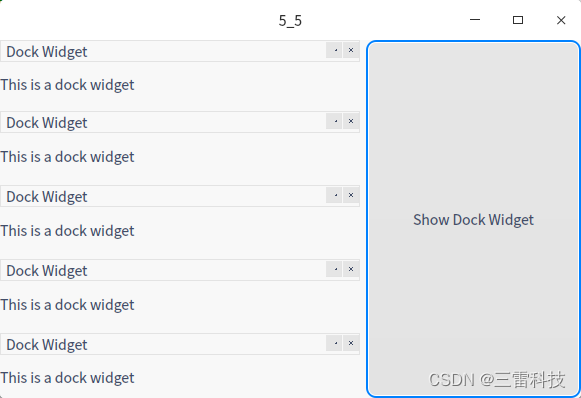The height and width of the screenshot is (398, 581).
Task: Maximize the 5_5 window
Action: click(518, 20)
